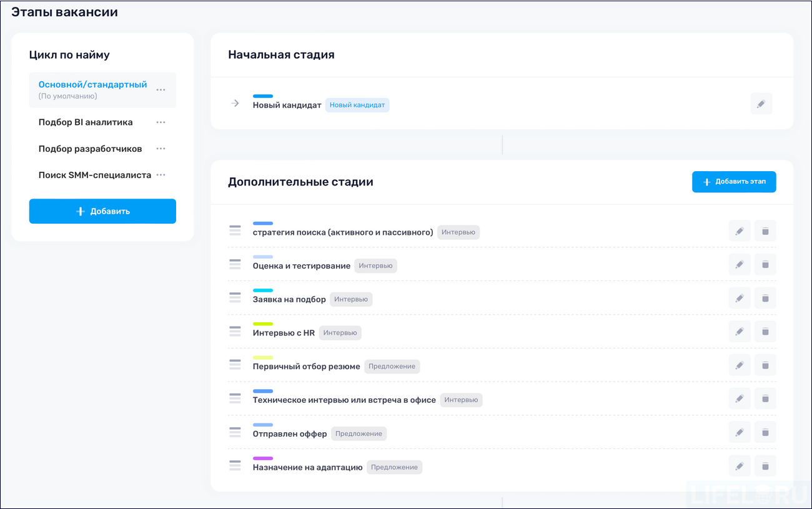Click the Новый кандидат blue tag
Viewport: 812px width, 509px height.
coord(357,105)
